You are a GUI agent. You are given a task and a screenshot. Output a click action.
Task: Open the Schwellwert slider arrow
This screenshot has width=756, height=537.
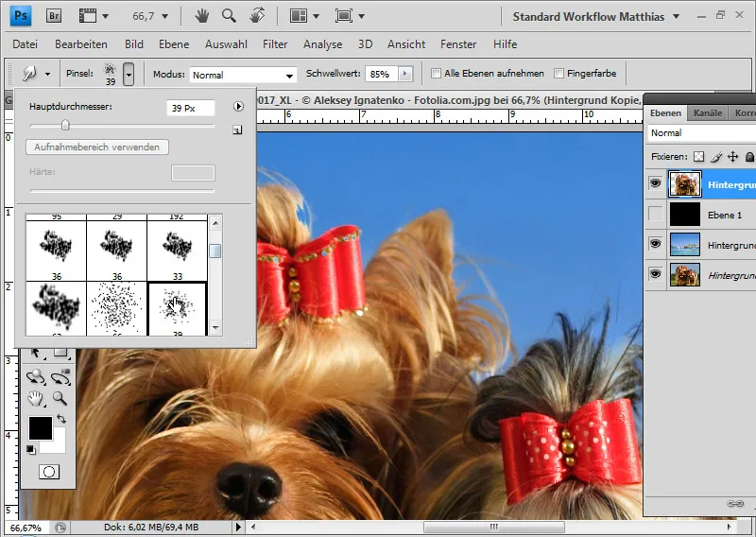404,74
